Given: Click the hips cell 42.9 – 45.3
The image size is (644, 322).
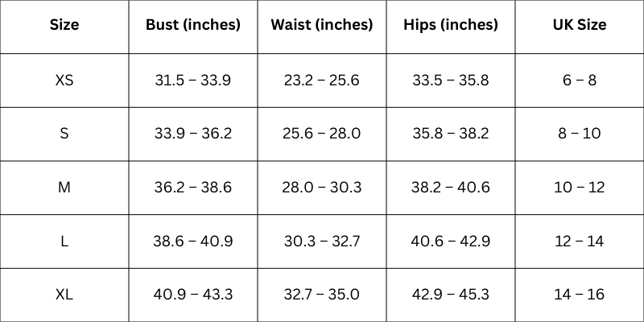Looking at the screenshot, I should tap(451, 295).
